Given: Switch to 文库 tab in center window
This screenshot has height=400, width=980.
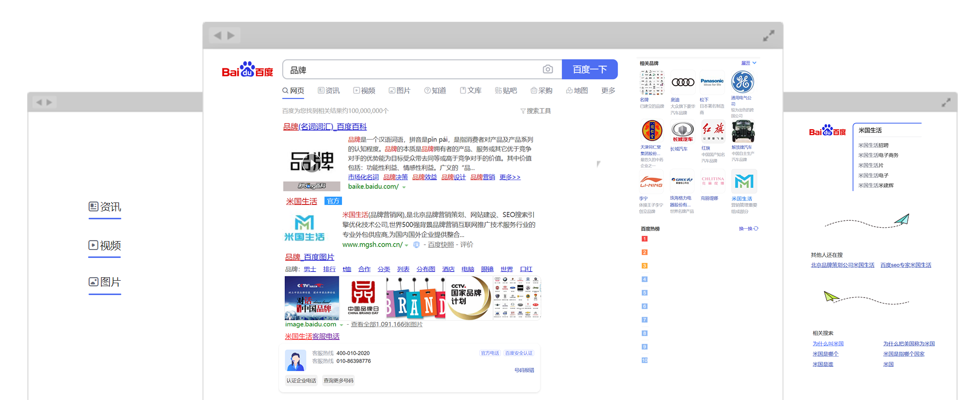Looking at the screenshot, I should 471,91.
